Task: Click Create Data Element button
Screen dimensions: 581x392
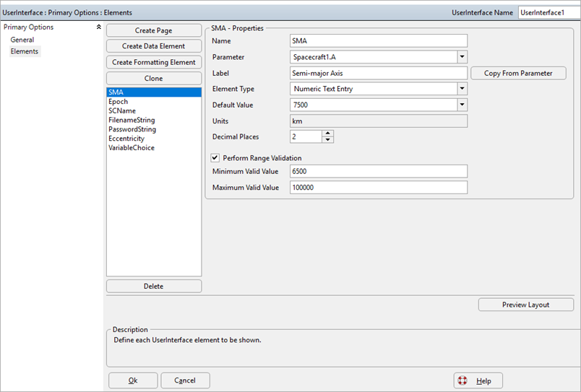Action: (x=154, y=46)
